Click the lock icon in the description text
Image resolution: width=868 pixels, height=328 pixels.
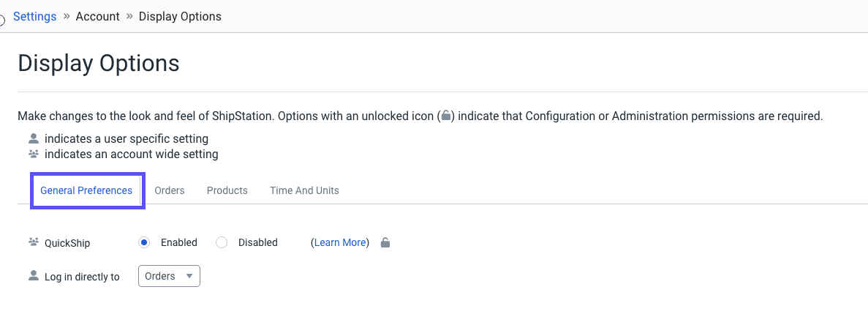pos(446,116)
